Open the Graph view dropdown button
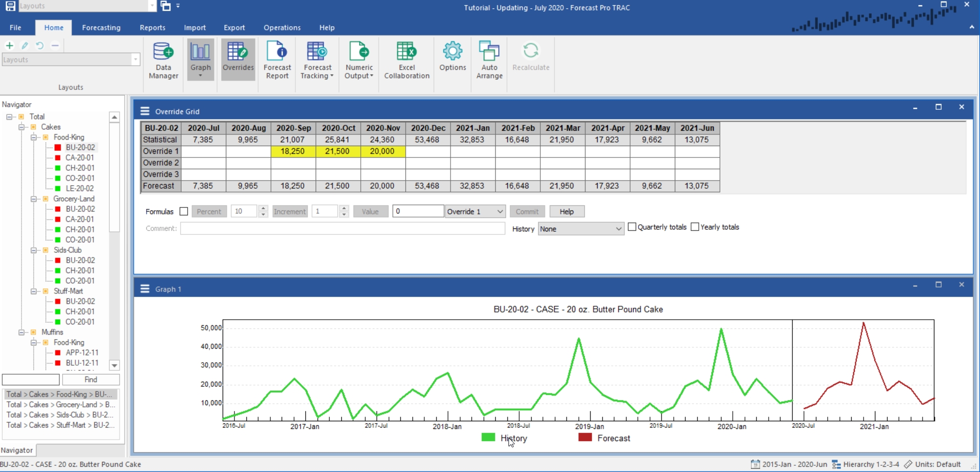This screenshot has width=980, height=472. click(x=201, y=61)
